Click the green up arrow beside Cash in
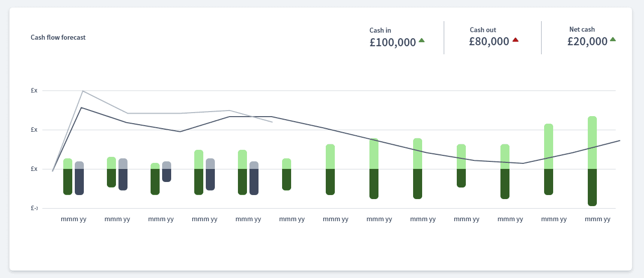 tap(422, 40)
